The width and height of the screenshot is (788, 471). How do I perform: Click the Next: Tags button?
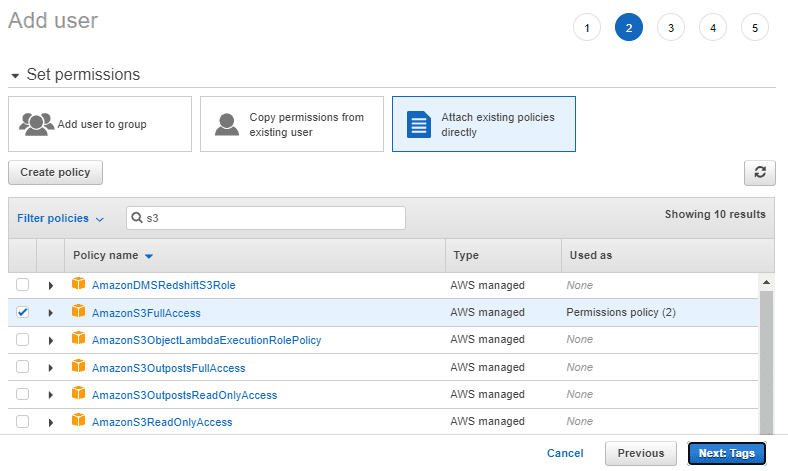tap(727, 453)
